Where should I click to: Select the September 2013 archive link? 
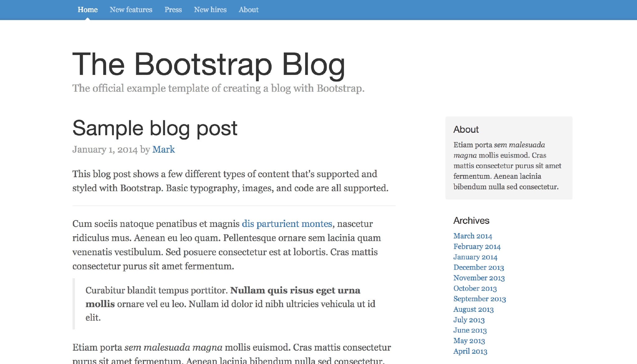(x=479, y=299)
